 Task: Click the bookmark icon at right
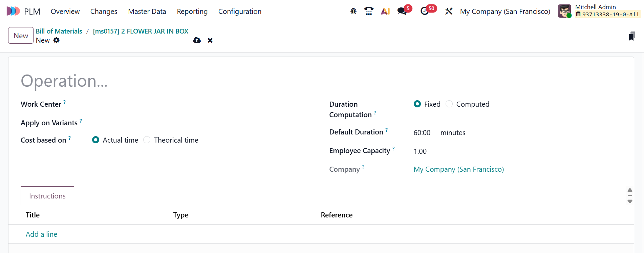click(x=631, y=36)
